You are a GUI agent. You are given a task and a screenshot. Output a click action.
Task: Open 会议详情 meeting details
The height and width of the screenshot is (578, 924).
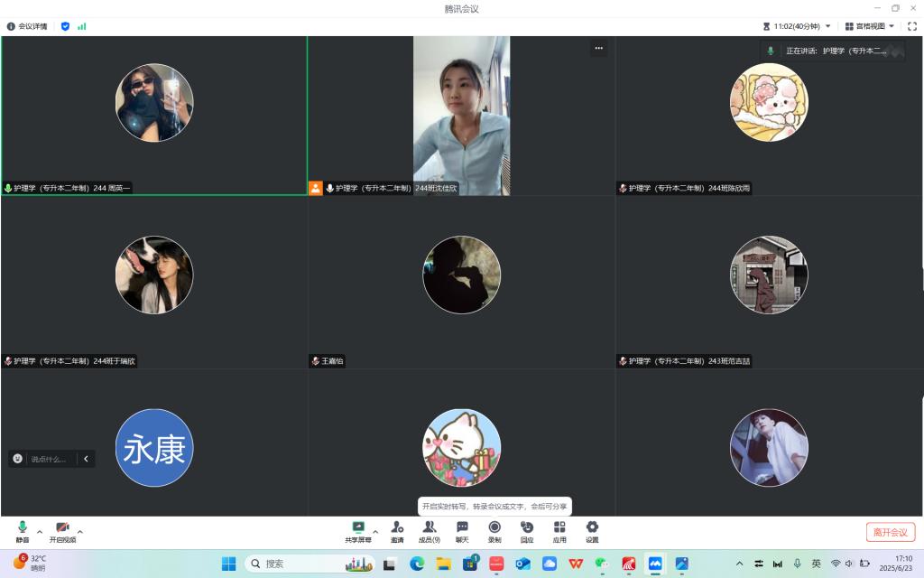tap(28, 26)
